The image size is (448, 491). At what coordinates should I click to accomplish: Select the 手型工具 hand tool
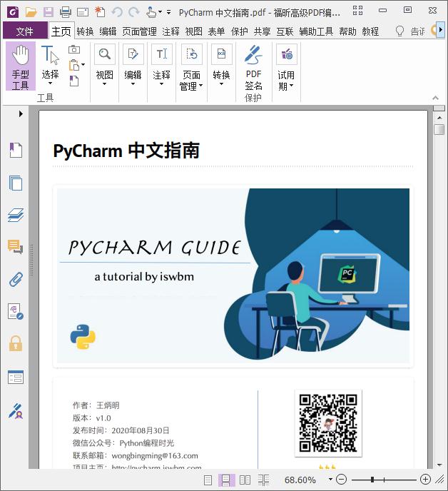[x=21, y=66]
